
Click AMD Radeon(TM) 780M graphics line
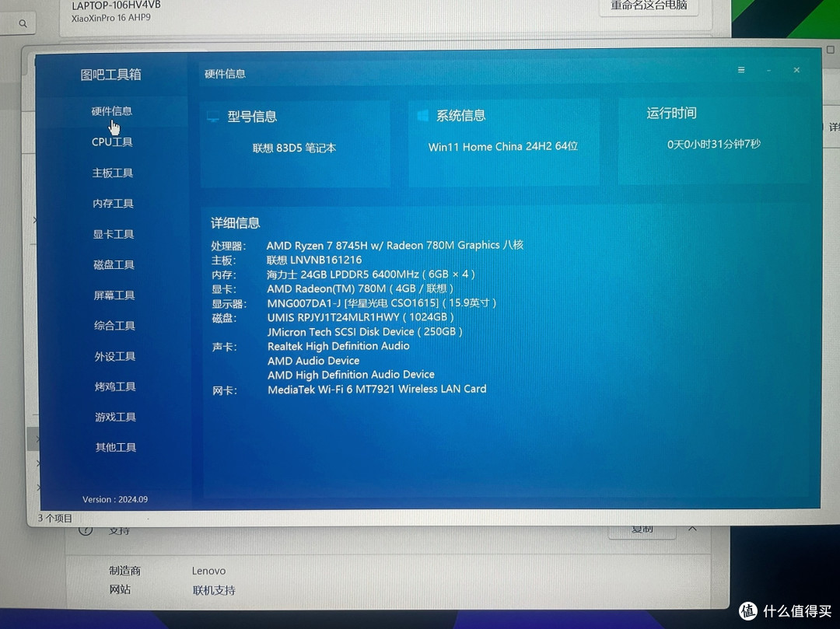(360, 289)
